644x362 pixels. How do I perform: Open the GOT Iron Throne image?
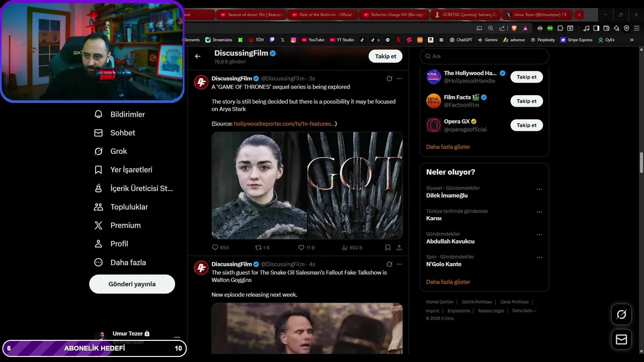click(x=355, y=186)
